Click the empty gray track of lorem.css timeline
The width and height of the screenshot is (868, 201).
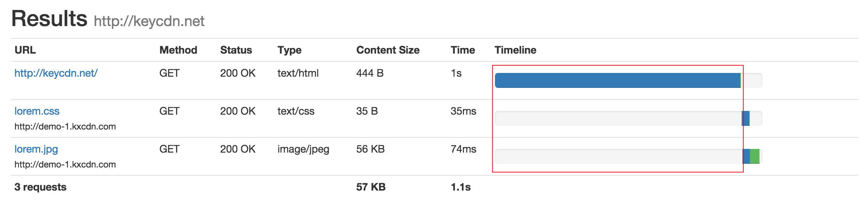[618, 118]
